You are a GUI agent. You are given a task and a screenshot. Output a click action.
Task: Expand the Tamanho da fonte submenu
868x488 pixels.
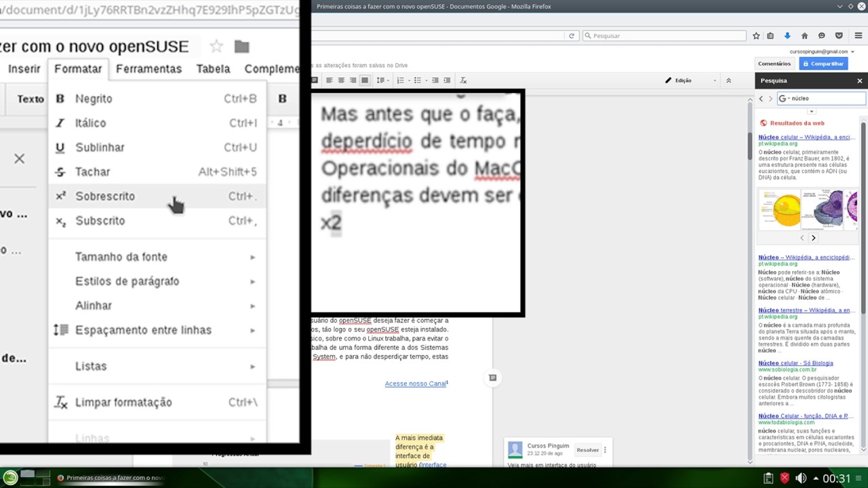pos(157,257)
